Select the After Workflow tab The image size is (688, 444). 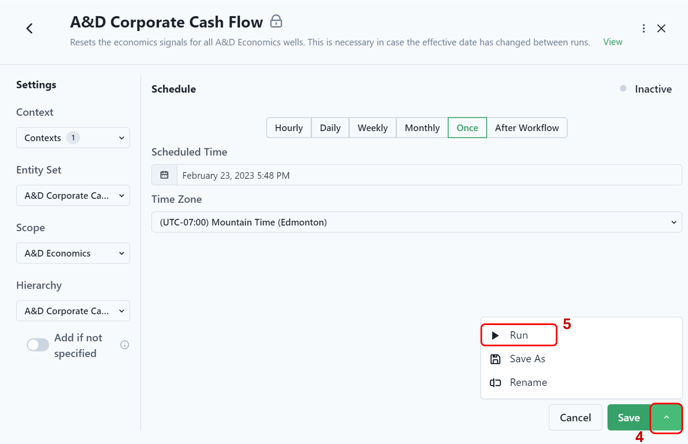(x=527, y=128)
